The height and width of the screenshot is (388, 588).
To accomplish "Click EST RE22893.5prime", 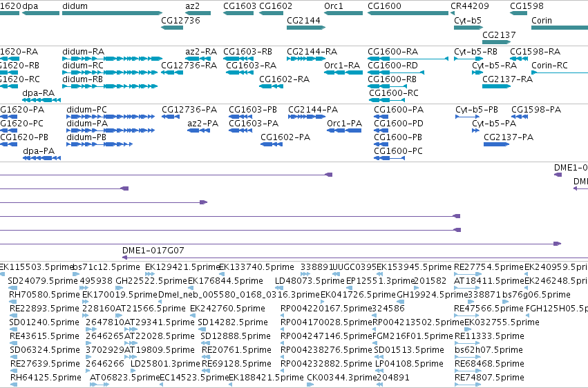I will pyautogui.click(x=44, y=309).
